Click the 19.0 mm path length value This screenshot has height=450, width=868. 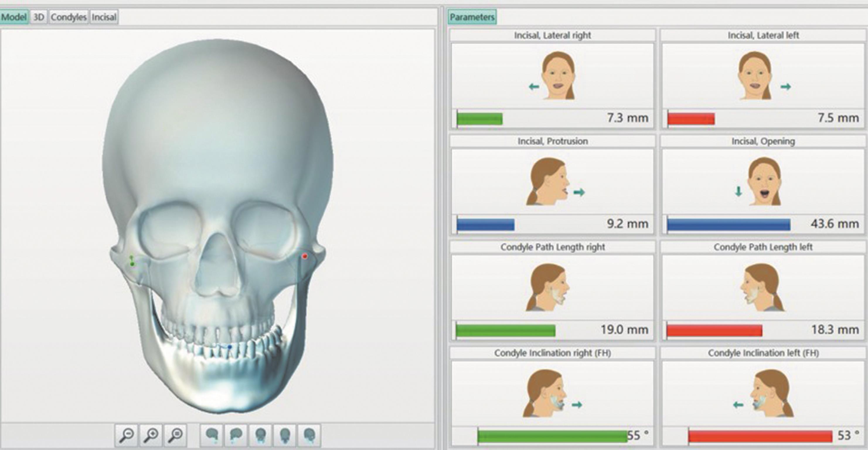[625, 330]
